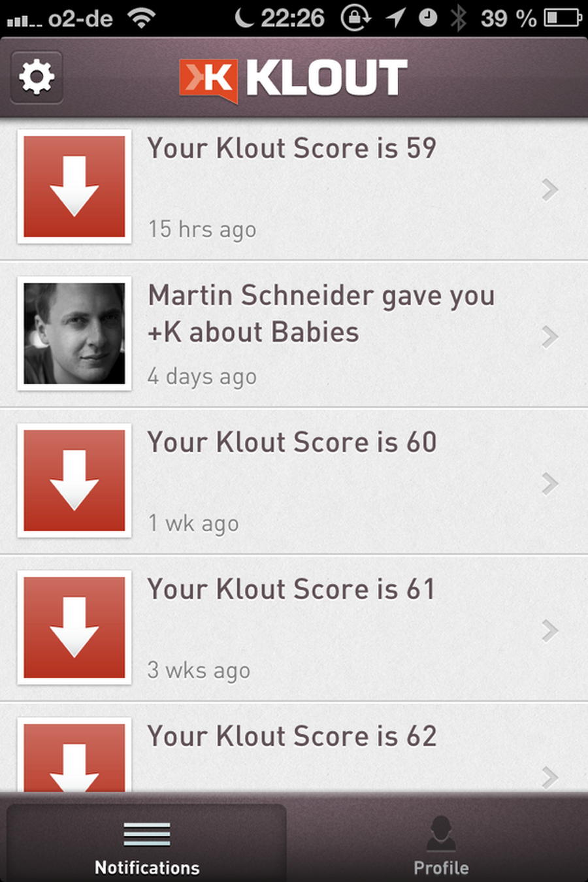
Task: Tap the red down-arrow icon beside Score 59
Action: (74, 187)
